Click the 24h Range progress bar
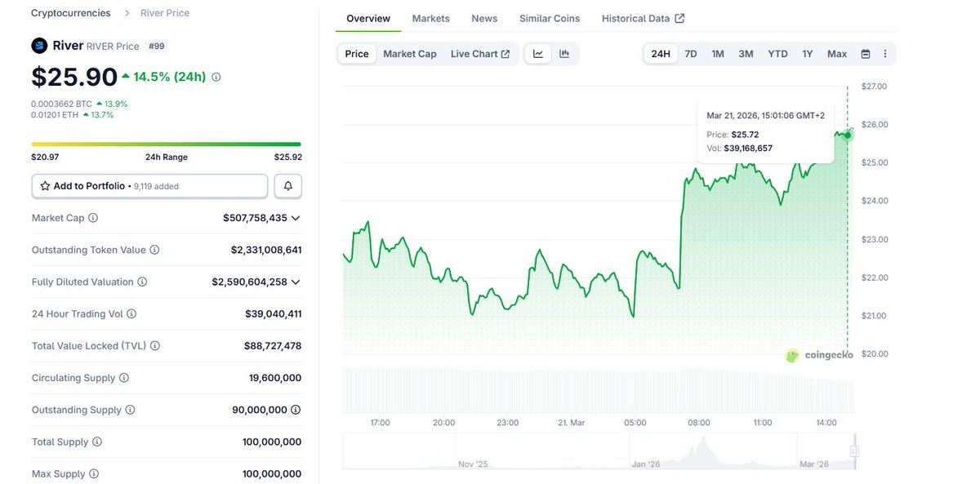The image size is (980, 484). (167, 144)
